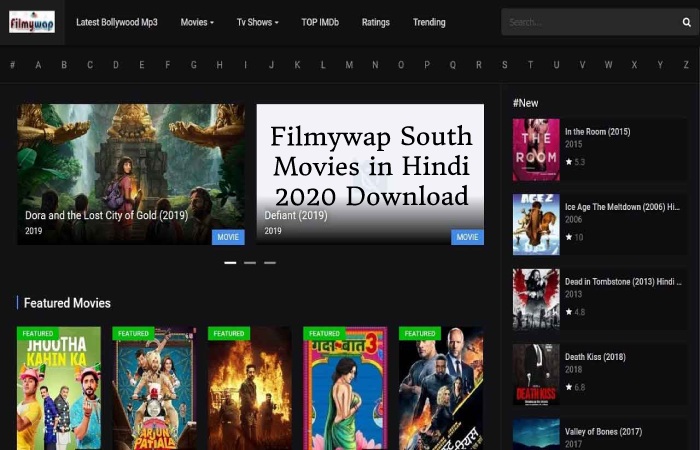Click the Featured Movies heading
Screen dimensions: 700x450
pos(67,303)
